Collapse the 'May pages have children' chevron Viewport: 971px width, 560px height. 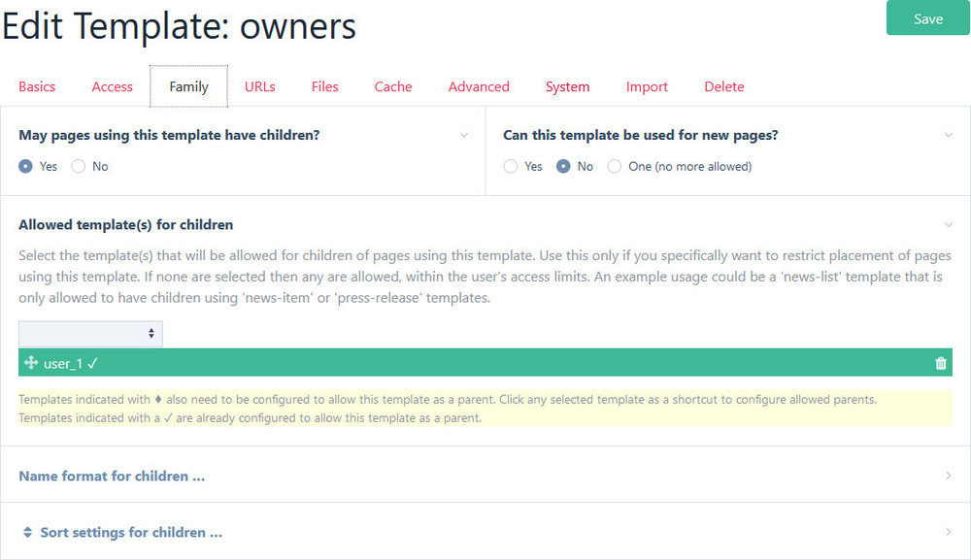[x=464, y=136]
